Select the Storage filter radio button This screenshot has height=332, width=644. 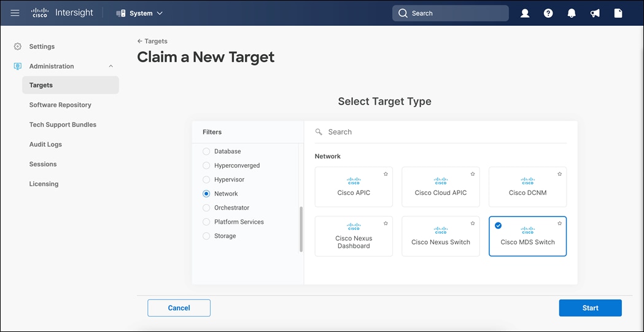coord(206,236)
